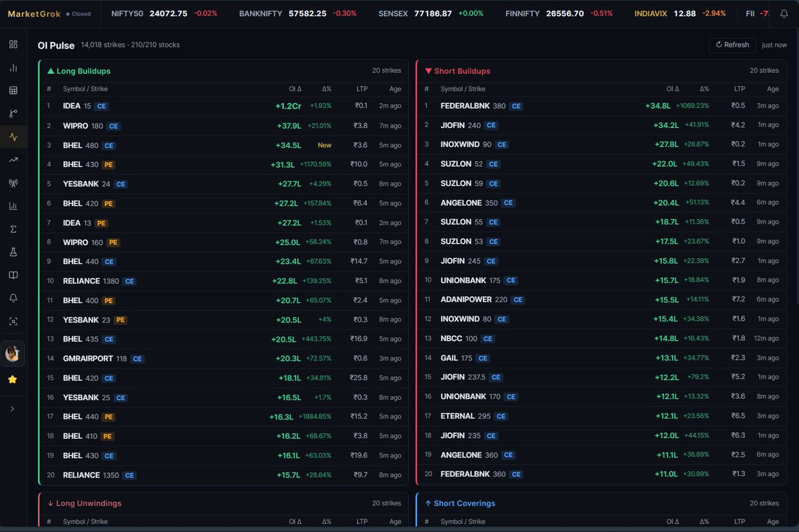
Task: Select the YESBANK 24 CE row
Action: coord(224,184)
